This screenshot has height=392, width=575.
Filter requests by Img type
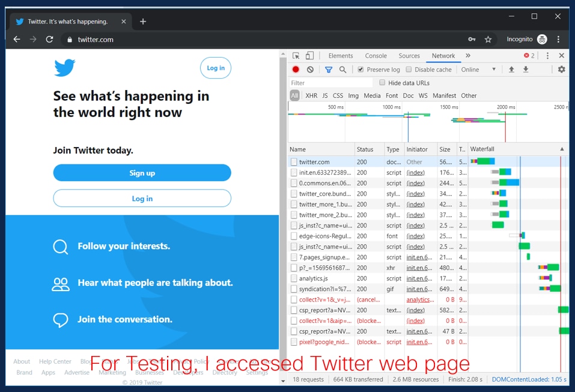(x=353, y=95)
